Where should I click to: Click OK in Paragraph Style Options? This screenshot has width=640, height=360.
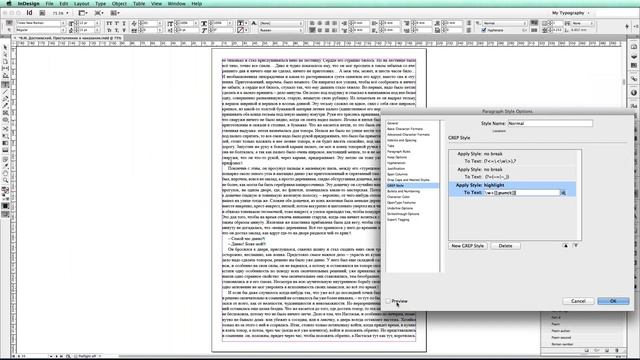(x=613, y=301)
